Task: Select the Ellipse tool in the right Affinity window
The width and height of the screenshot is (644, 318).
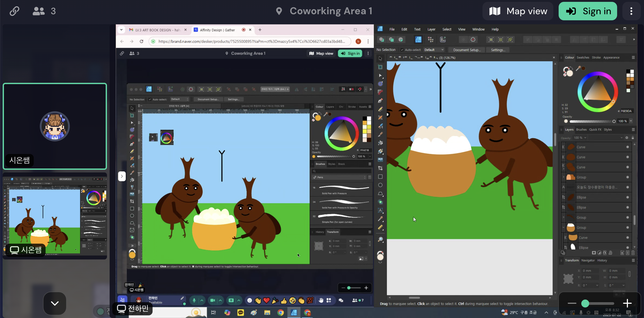Action: [380, 185]
